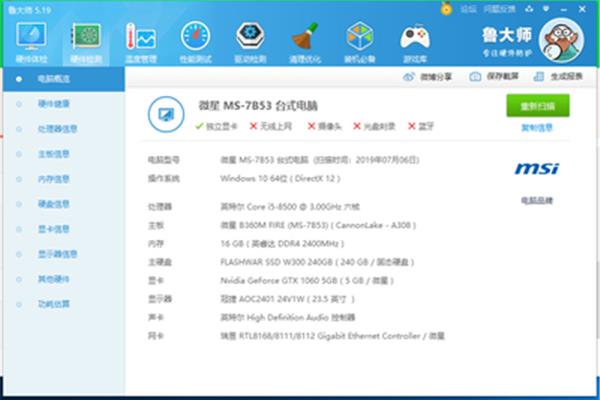Click the AOC2401 24V1W monitor value
The width and height of the screenshot is (600, 400).
[x=288, y=299]
